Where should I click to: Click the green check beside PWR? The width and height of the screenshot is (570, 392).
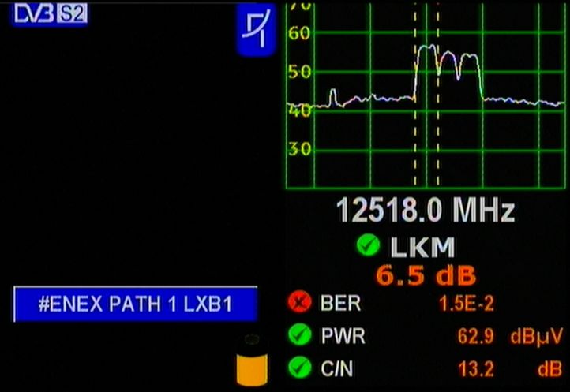coord(298,336)
